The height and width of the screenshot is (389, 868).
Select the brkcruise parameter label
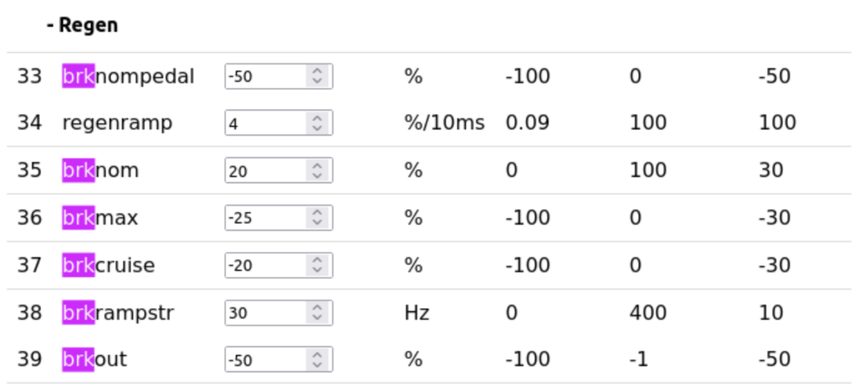pos(108,266)
